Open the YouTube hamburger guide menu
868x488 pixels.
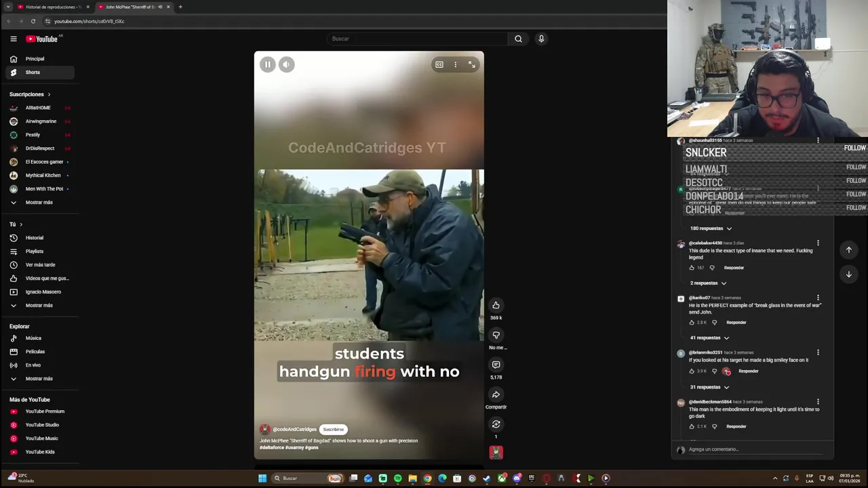pos(13,39)
